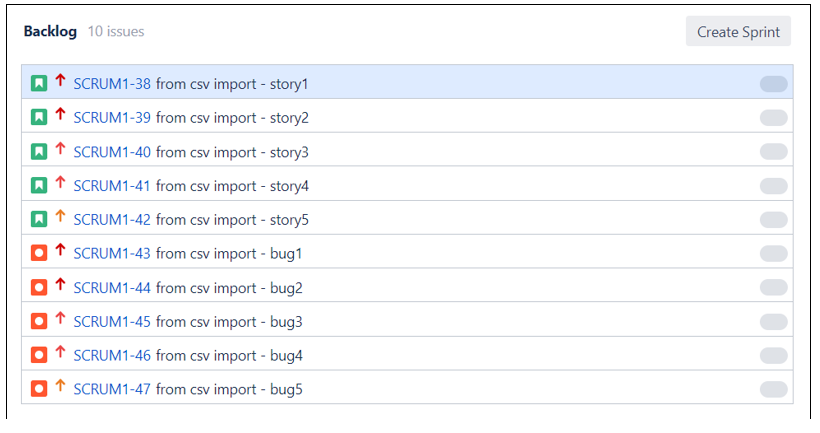This screenshot has height=433, width=820.
Task: Click the estimate pill on SCRUM1-40 row
Action: click(x=773, y=152)
